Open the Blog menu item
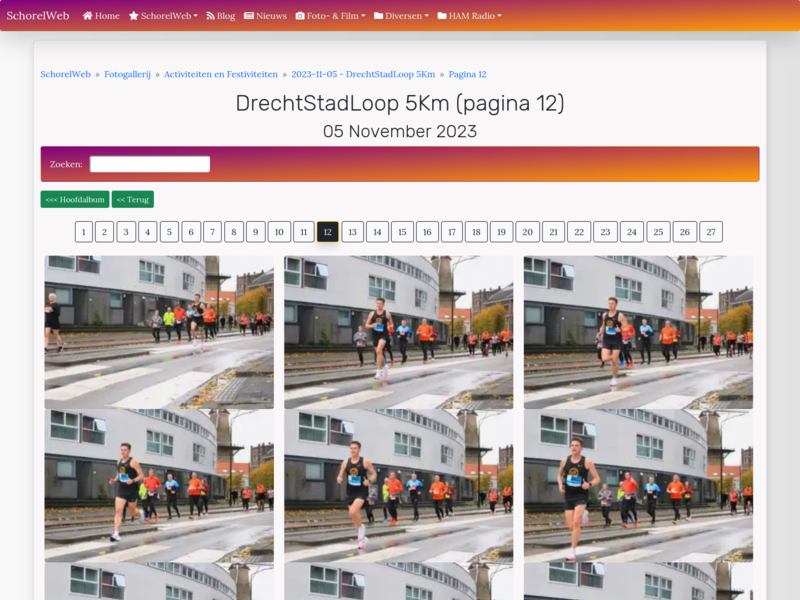 220,16
